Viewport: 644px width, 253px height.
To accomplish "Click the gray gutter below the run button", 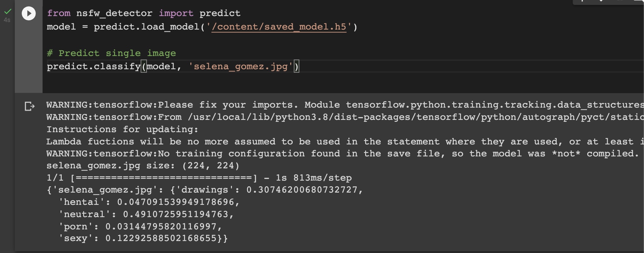I will [x=29, y=57].
